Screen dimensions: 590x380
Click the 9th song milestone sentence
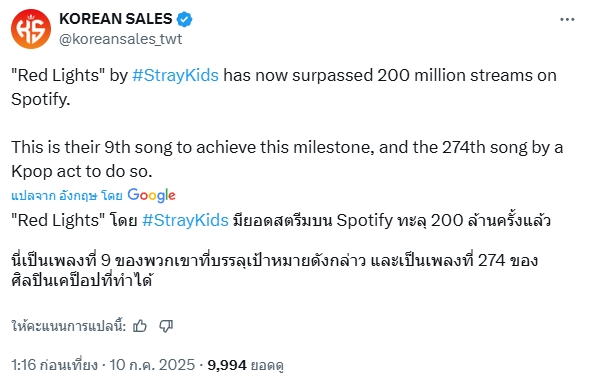[x=287, y=159]
